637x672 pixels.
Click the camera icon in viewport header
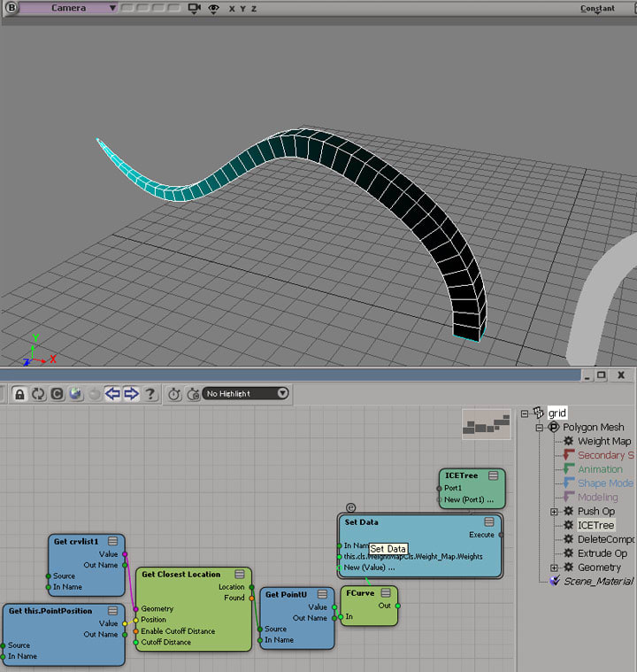(194, 8)
